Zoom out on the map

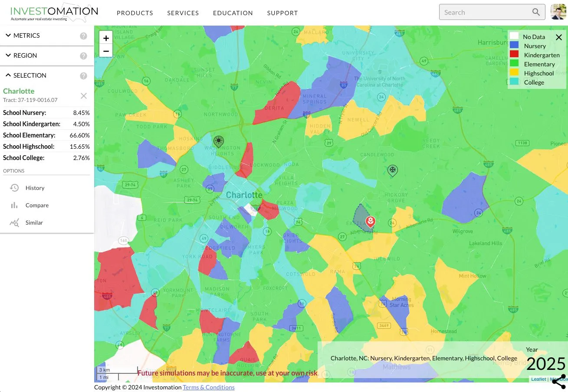(106, 51)
